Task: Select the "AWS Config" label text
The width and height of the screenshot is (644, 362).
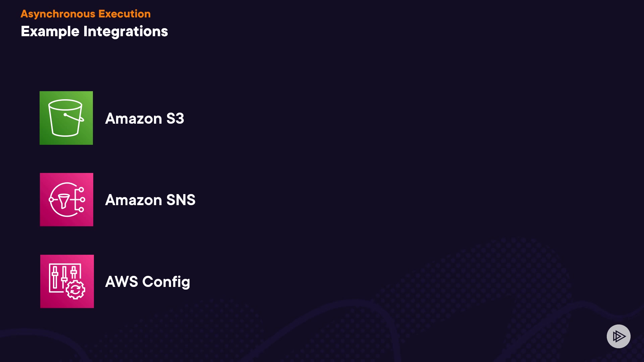Action: click(x=148, y=282)
